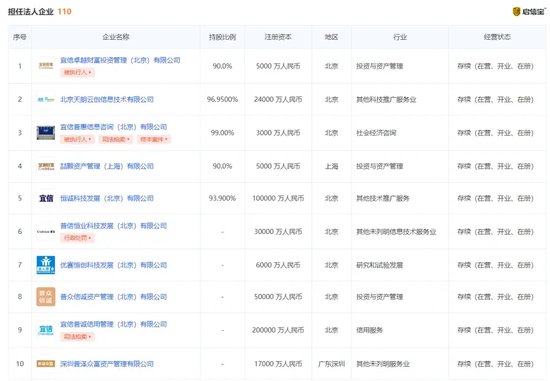Open company 优赛恒创科技发展（北京）有限公司
550x381 pixels.
pos(114,265)
